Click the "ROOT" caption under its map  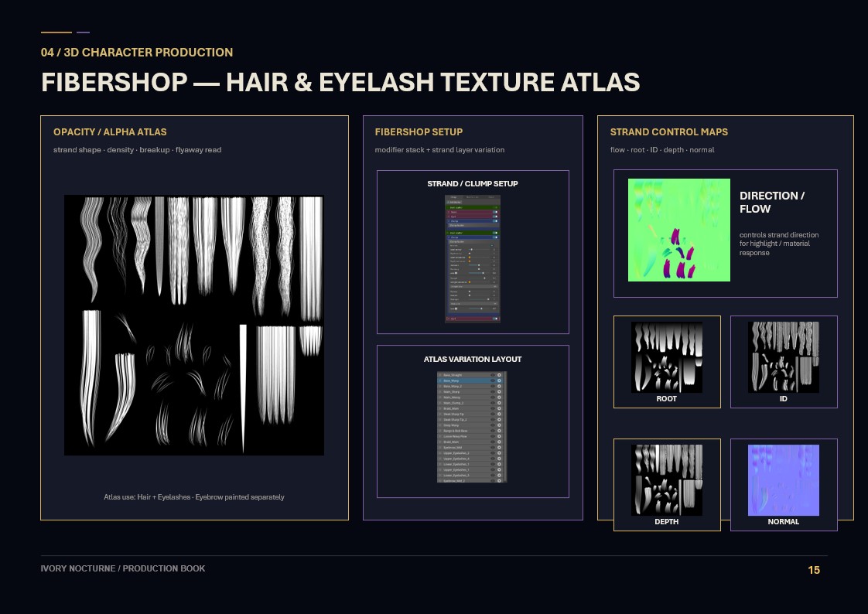pos(667,399)
